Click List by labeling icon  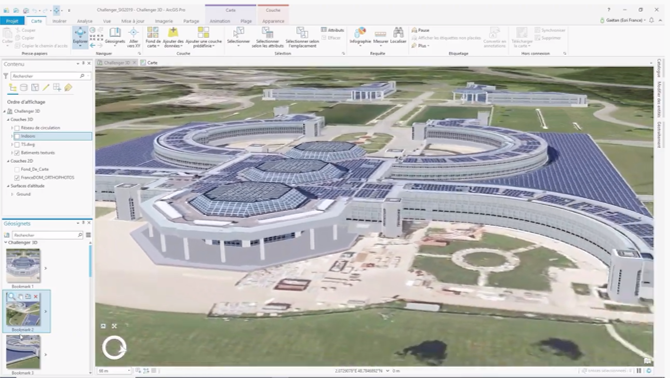[68, 88]
